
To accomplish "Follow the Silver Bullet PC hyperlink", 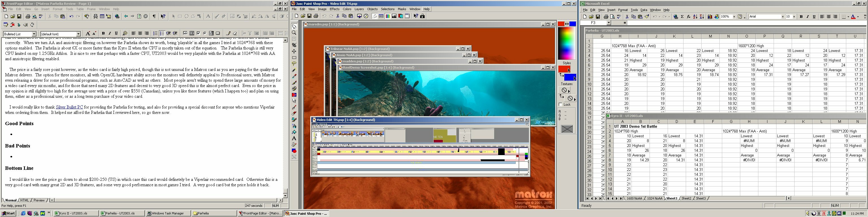I will [70, 107].
